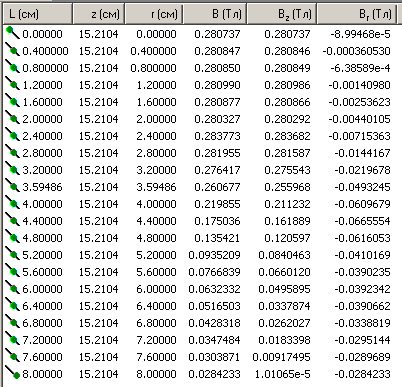Click the point icon of row L 7.60000
This screenshot has height=387, width=402.
click(12, 356)
